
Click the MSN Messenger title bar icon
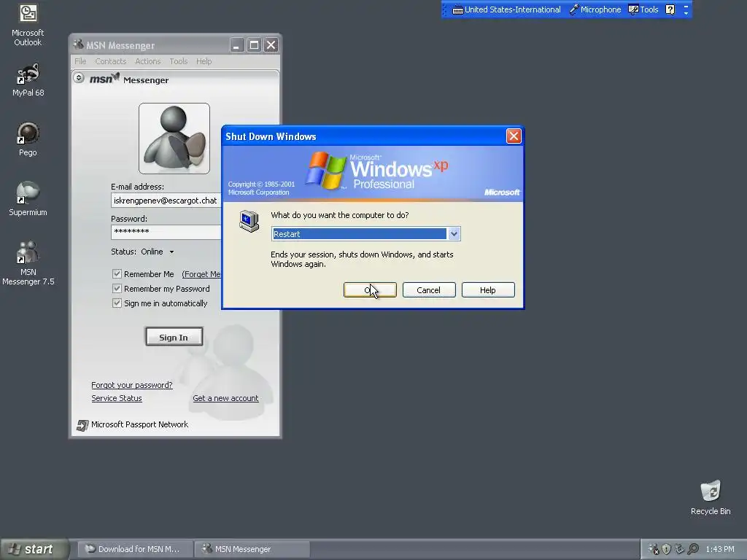[78, 44]
